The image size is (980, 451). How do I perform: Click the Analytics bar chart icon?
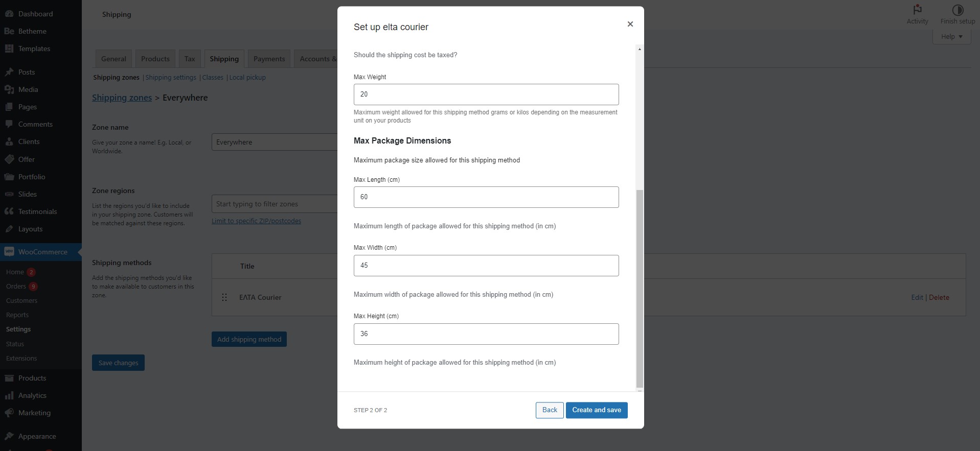tap(9, 395)
